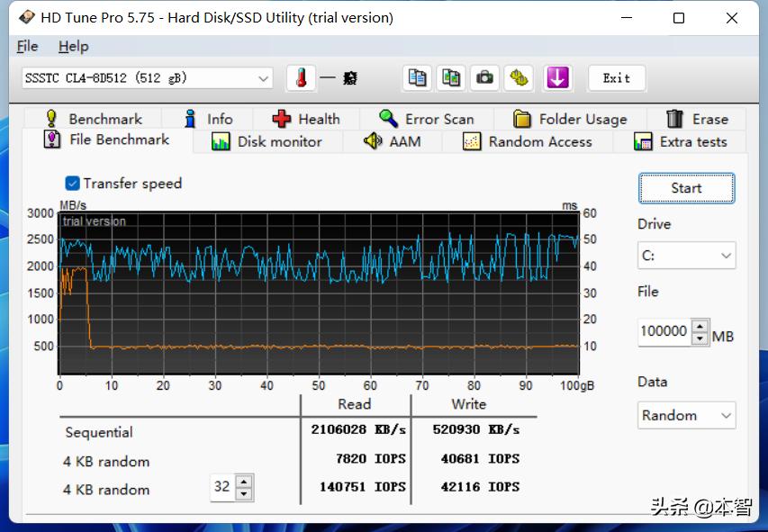This screenshot has width=768, height=532.
Task: Switch to the Info tab
Action: click(207, 119)
